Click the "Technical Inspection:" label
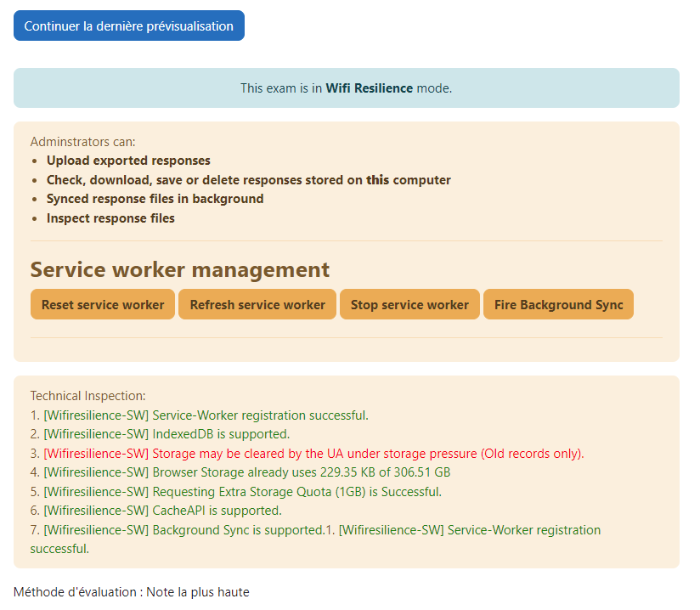700x610 pixels. 87,395
